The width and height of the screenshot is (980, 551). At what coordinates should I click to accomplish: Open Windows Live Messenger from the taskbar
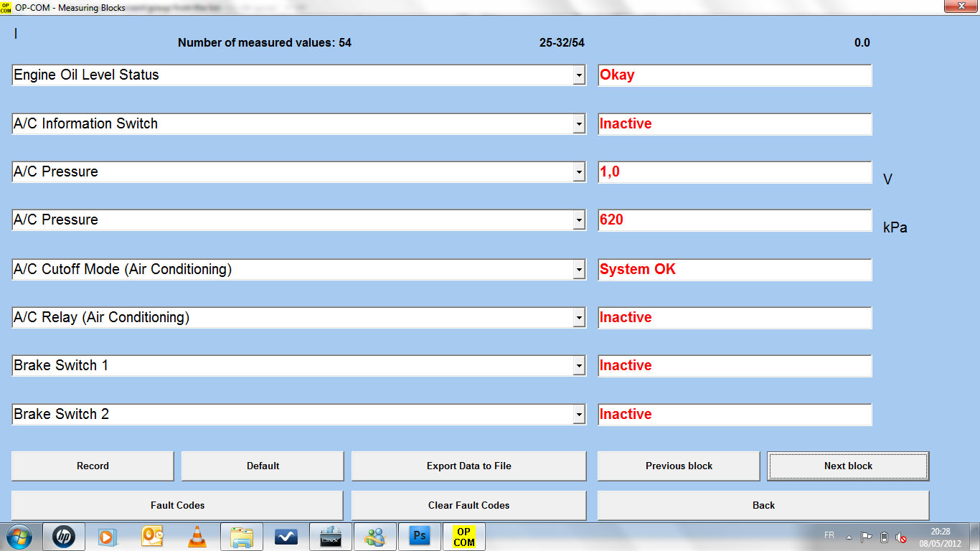(374, 537)
